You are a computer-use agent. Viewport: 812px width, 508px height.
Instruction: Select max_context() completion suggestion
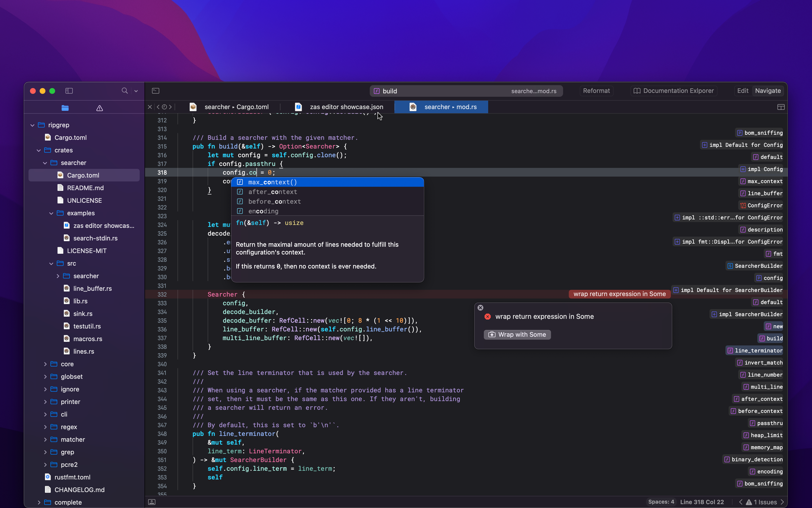pos(327,182)
